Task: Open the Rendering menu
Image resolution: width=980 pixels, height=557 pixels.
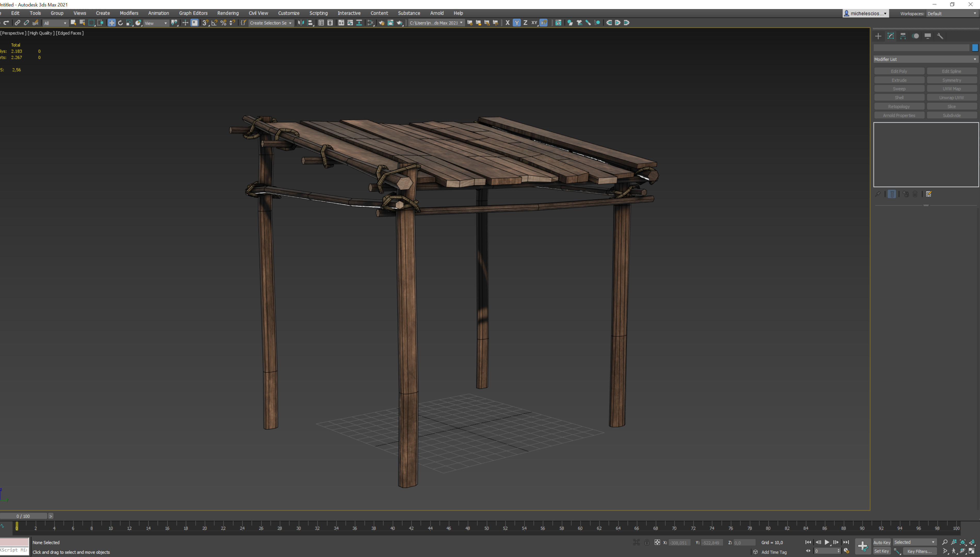Action: [x=228, y=13]
